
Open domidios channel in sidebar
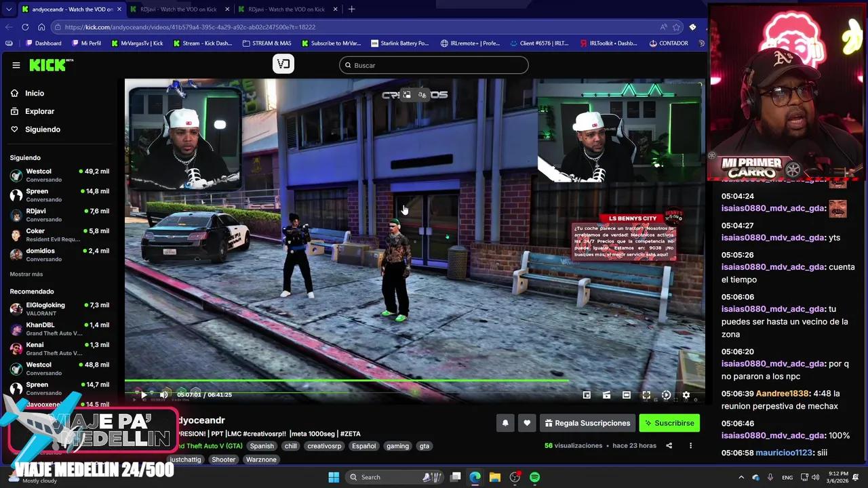coord(60,255)
